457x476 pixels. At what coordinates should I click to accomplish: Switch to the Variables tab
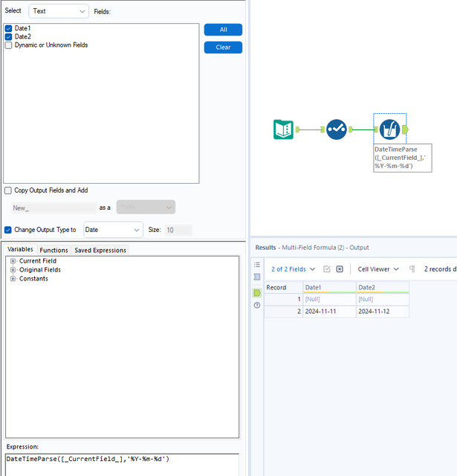click(20, 249)
